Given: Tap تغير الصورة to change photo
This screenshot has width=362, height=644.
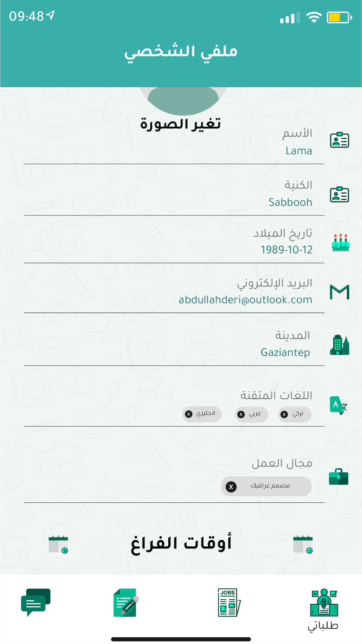Looking at the screenshot, I should coord(180,124).
